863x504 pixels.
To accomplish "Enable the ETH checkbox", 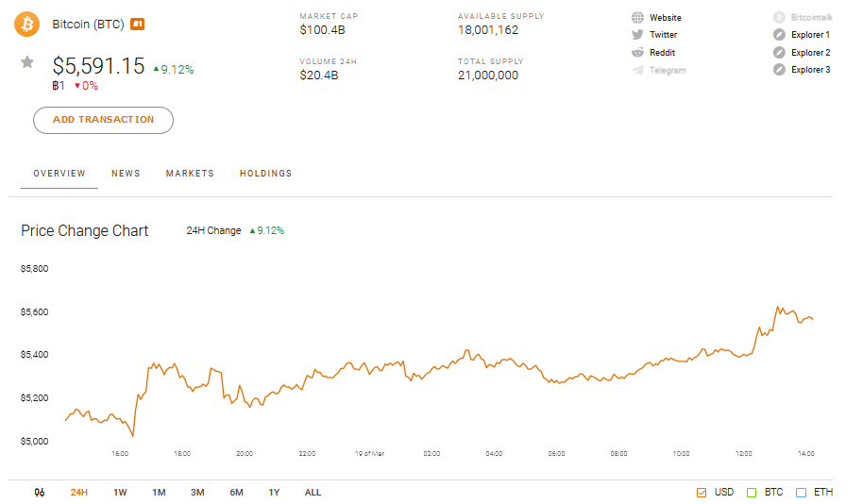I will pyautogui.click(x=802, y=493).
